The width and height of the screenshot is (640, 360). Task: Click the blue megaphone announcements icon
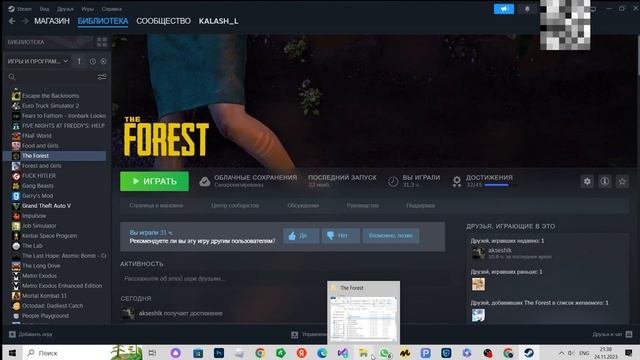(x=504, y=9)
